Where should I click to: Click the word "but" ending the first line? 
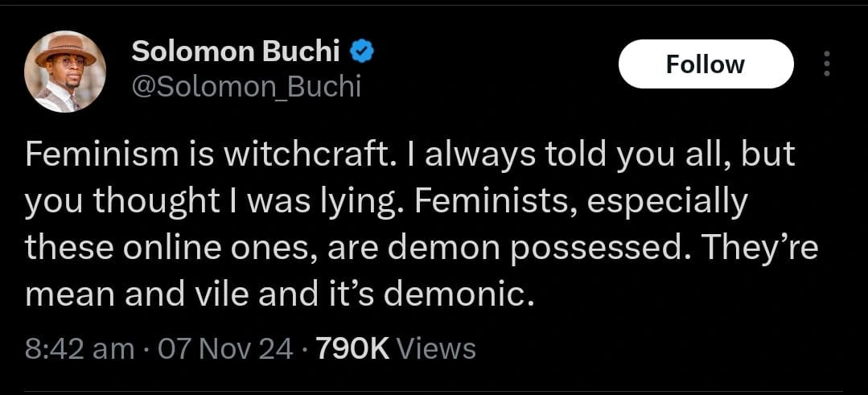click(x=768, y=154)
